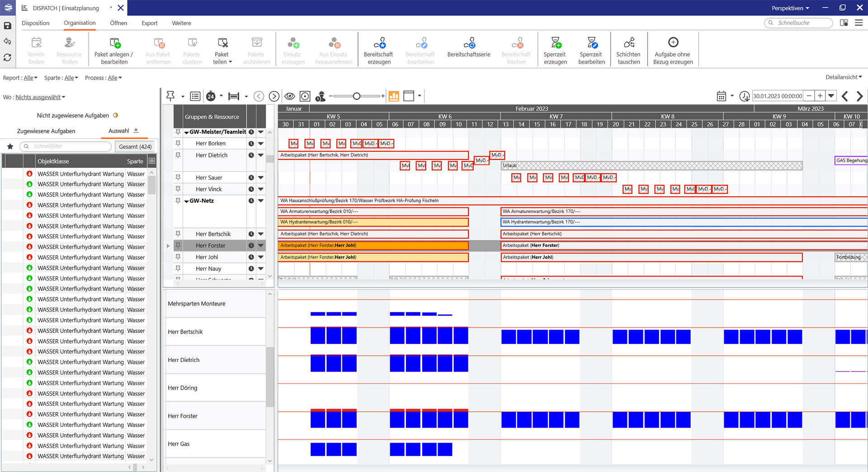868x472 pixels.
Task: Click Gesamt (424) button
Action: click(x=135, y=147)
